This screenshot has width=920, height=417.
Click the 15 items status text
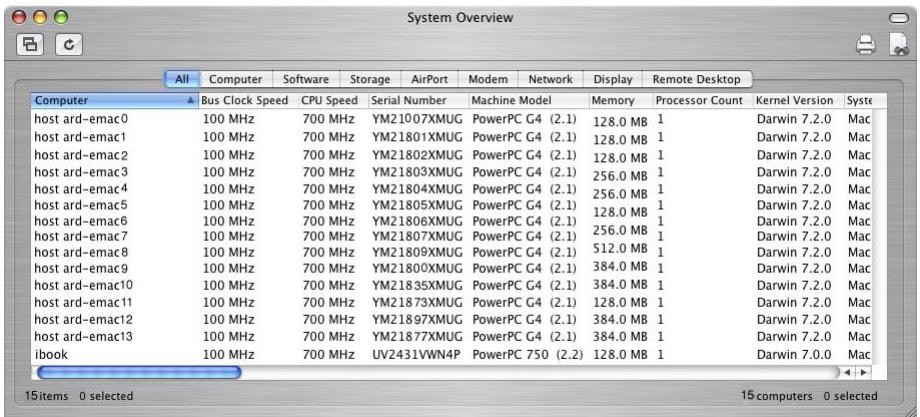tap(46, 396)
